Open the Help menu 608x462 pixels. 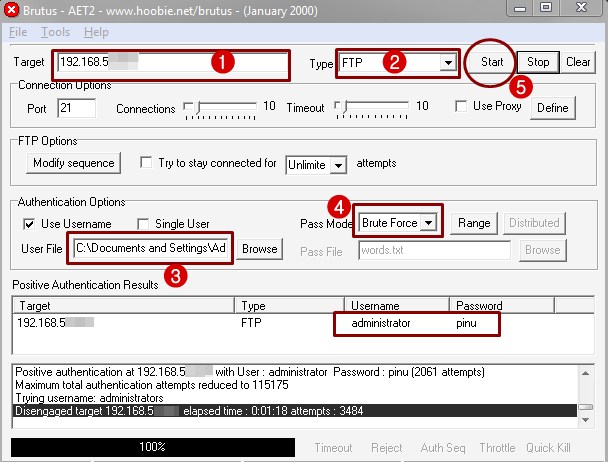point(96,32)
